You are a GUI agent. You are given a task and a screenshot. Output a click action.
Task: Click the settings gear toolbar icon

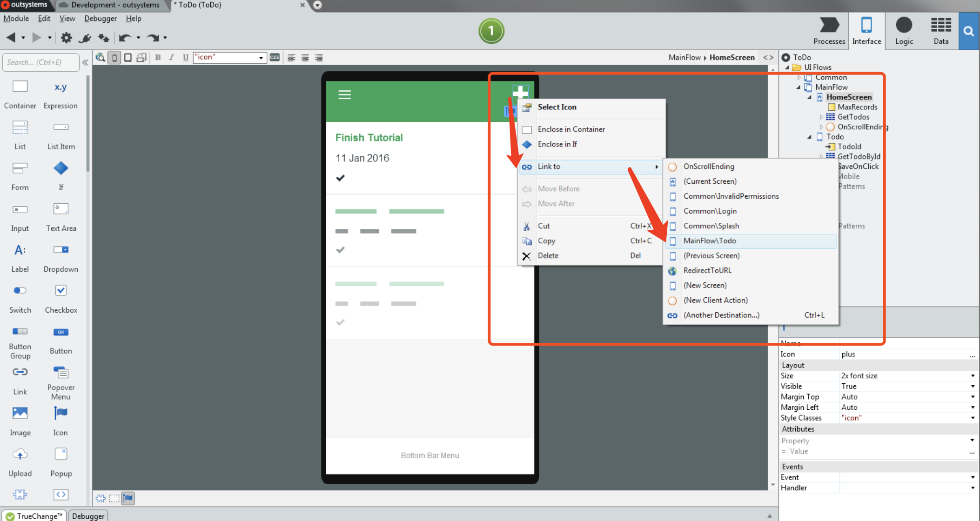(x=67, y=38)
